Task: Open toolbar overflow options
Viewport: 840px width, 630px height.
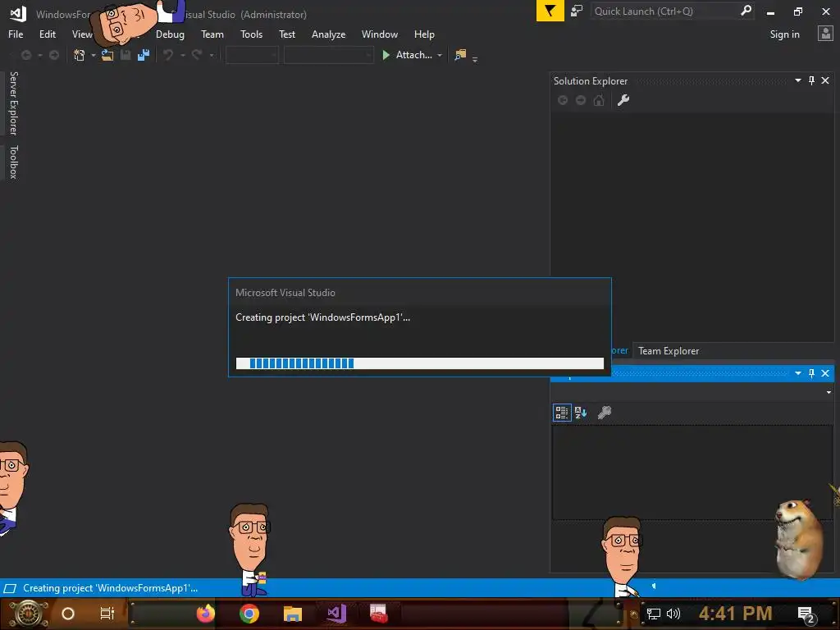Action: coord(475,59)
